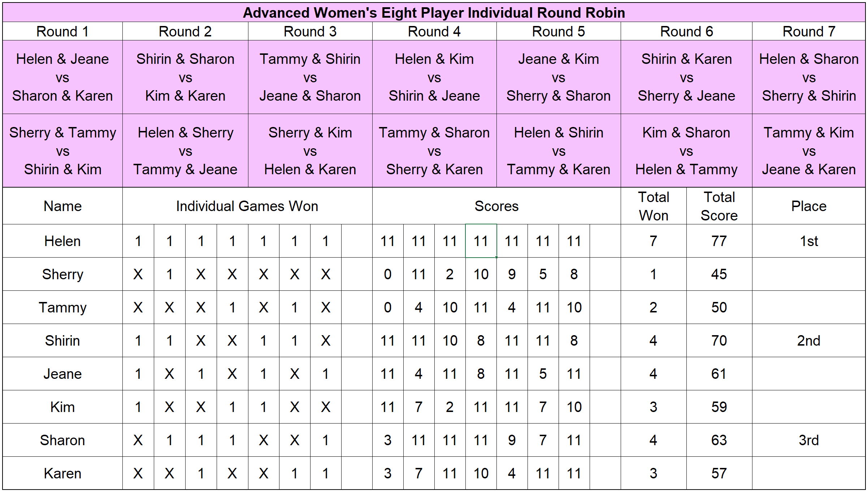Select Helen's total score of 77
Image resolution: width=868 pixels, height=491 pixels.
click(x=719, y=241)
